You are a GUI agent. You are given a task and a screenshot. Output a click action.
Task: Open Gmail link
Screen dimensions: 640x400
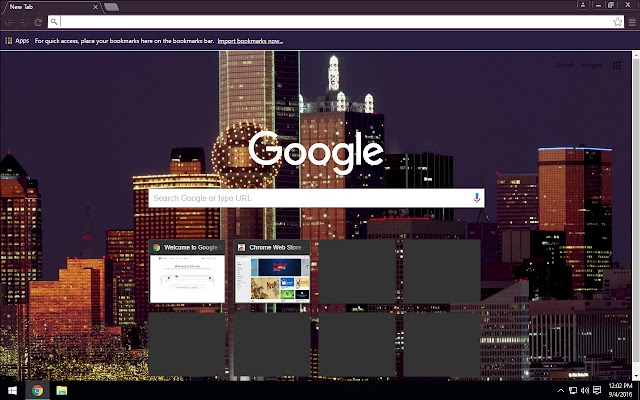tap(565, 65)
